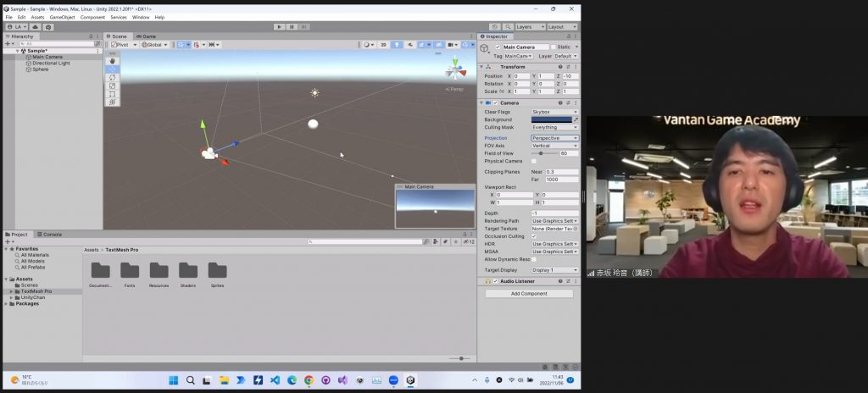Click the cloud services icon

pyautogui.click(x=36, y=26)
